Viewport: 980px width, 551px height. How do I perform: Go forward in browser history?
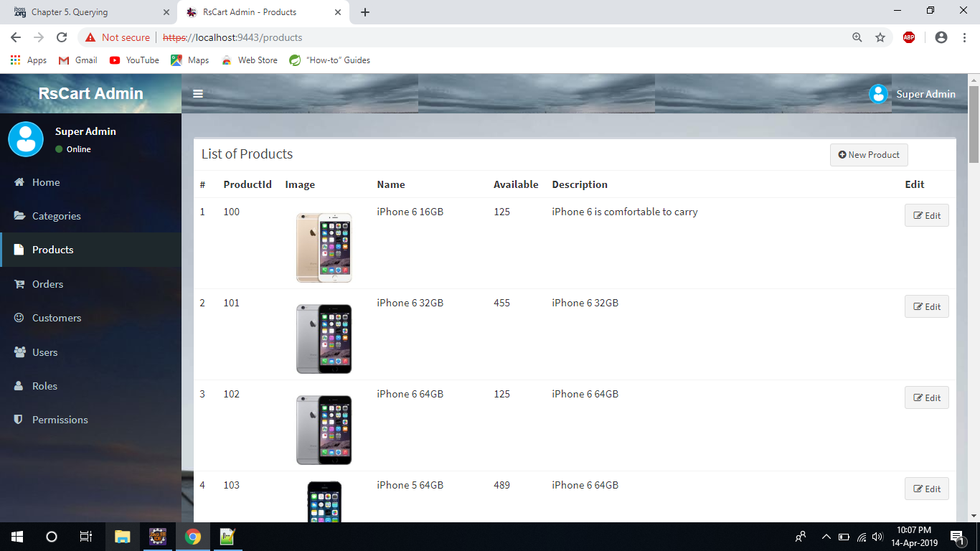click(39, 37)
